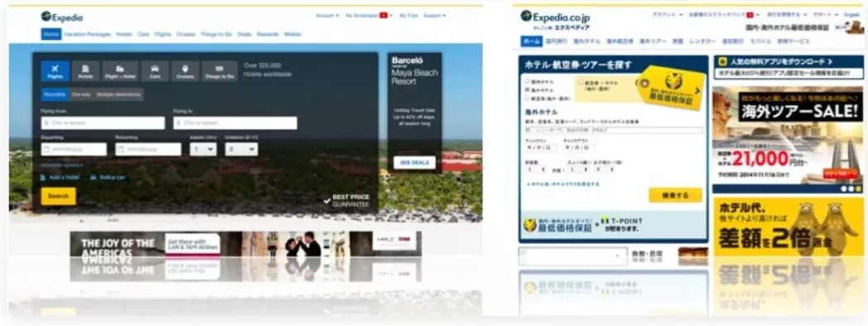The image size is (868, 326).
Task: Select the Cruises icon tab
Action: 186,71
